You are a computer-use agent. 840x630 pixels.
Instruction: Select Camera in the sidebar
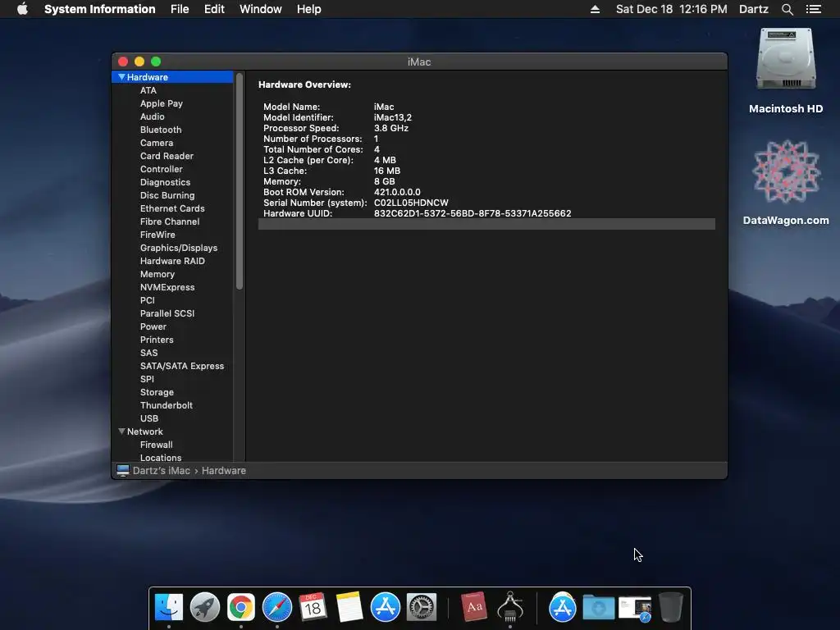157,143
